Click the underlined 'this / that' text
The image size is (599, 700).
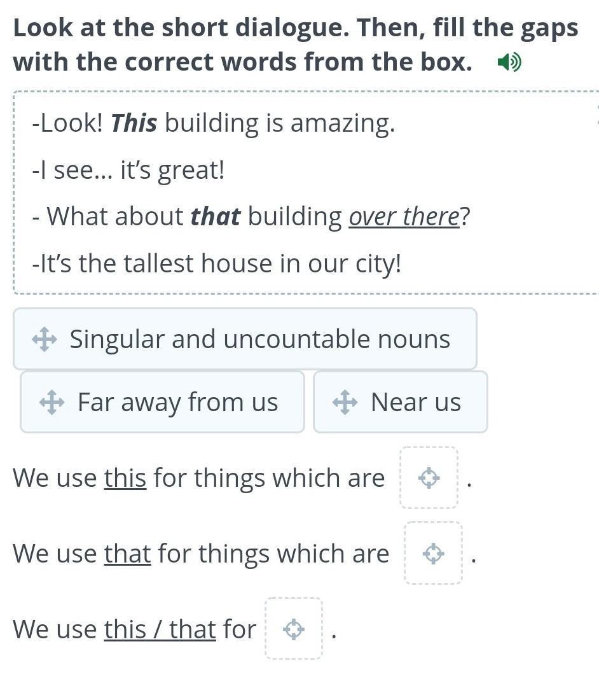point(160,629)
